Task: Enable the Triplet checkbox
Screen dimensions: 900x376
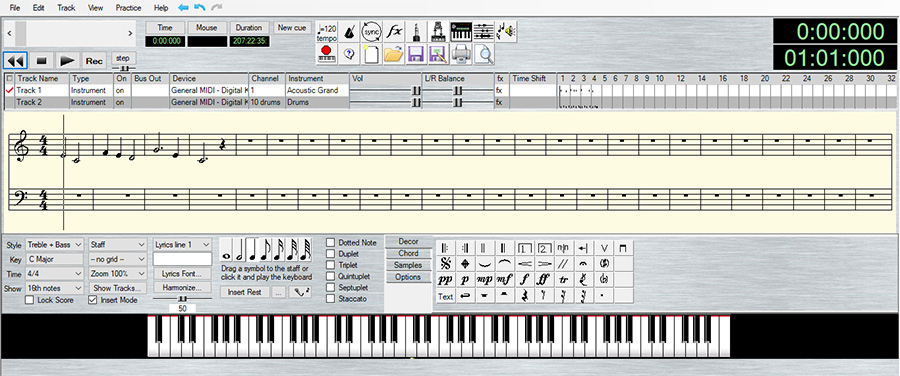Action: [331, 265]
